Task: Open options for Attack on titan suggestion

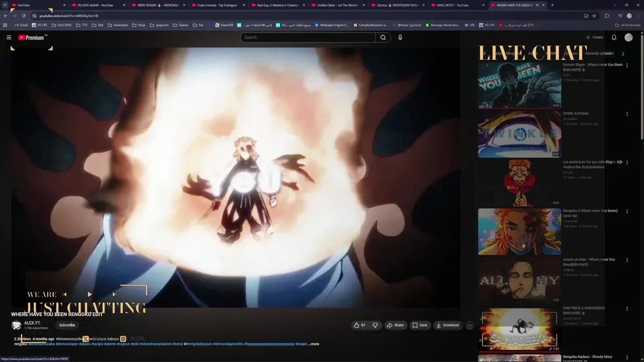Action: point(627,260)
